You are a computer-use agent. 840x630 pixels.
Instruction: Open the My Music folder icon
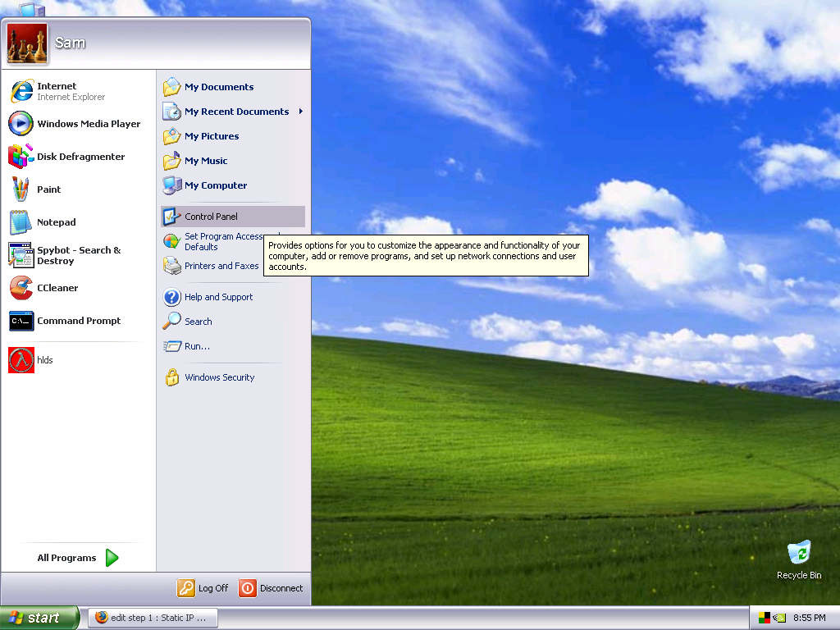[172, 161]
